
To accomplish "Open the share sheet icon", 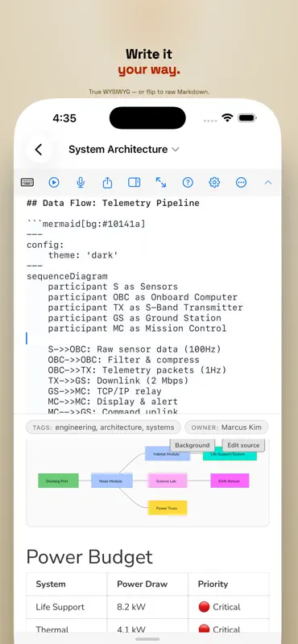I will click(x=107, y=182).
